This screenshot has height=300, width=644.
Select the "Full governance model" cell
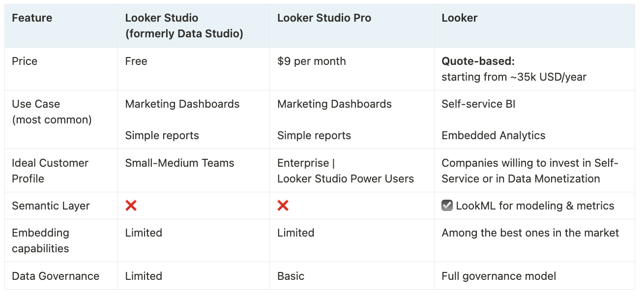click(x=498, y=276)
